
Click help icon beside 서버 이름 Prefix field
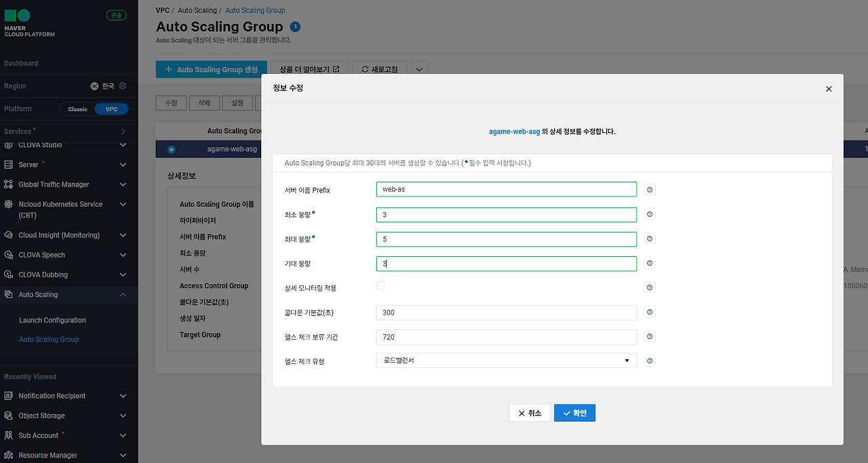[x=650, y=190]
